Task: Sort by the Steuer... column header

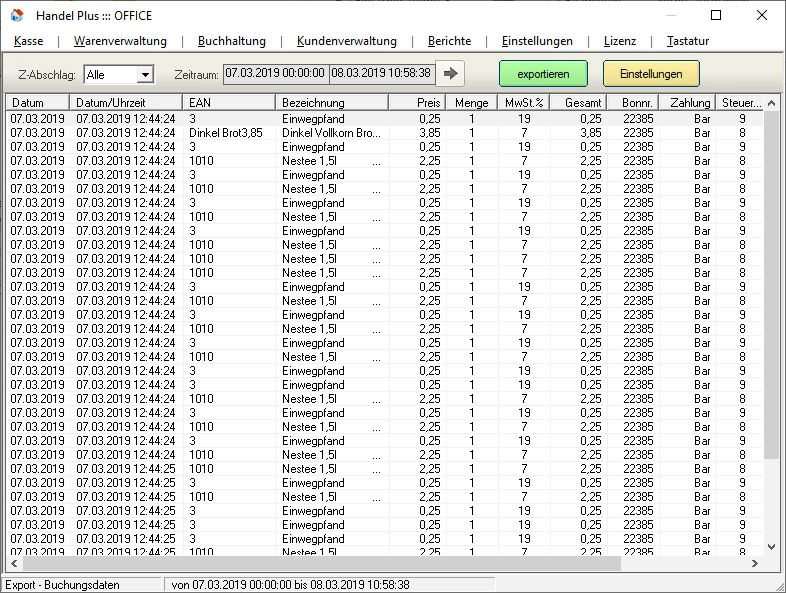Action: pyautogui.click(x=740, y=103)
